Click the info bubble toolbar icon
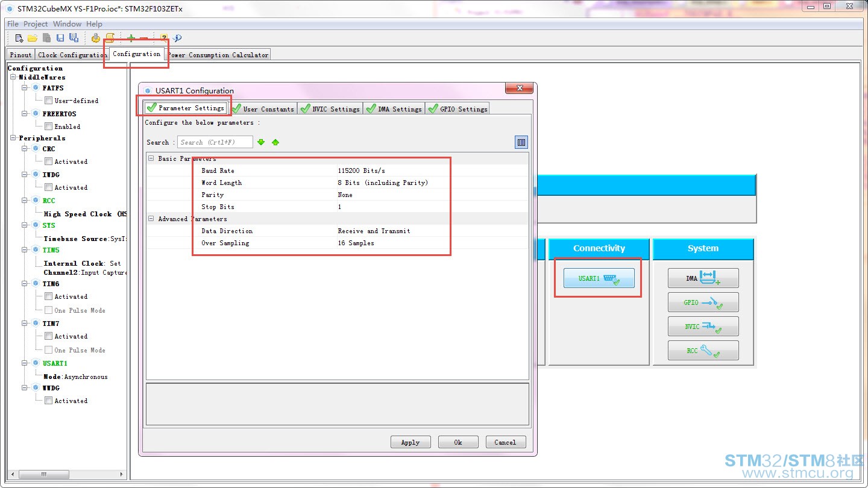This screenshot has width=868, height=488. (x=177, y=38)
